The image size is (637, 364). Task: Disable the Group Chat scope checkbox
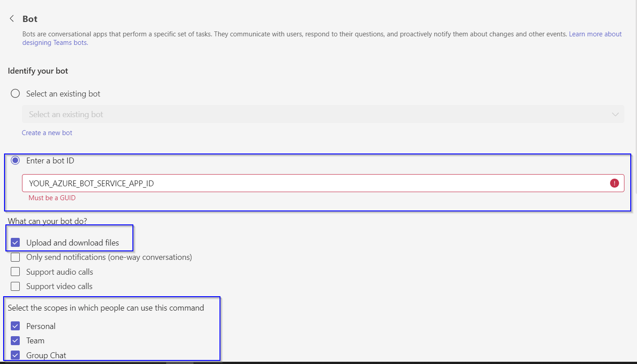coord(15,355)
